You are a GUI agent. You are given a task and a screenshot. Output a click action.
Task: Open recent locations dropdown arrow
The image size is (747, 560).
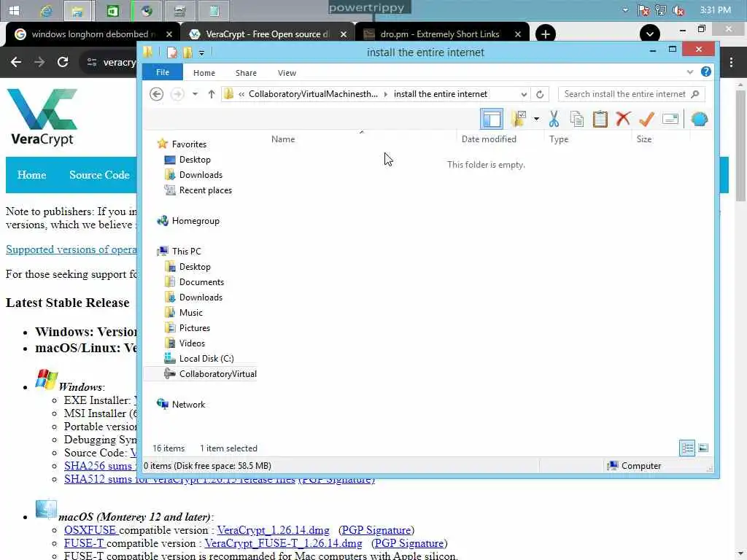pyautogui.click(x=195, y=94)
